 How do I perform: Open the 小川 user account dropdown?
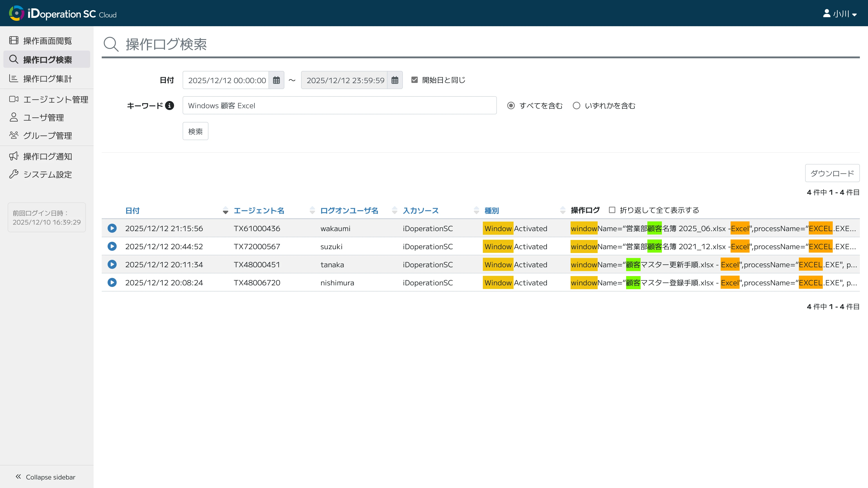(x=840, y=14)
